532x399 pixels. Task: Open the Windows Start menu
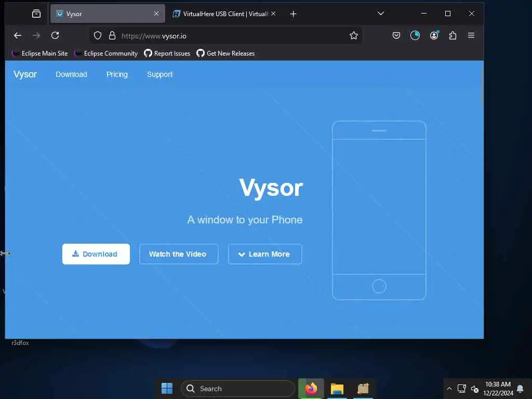[x=167, y=389]
